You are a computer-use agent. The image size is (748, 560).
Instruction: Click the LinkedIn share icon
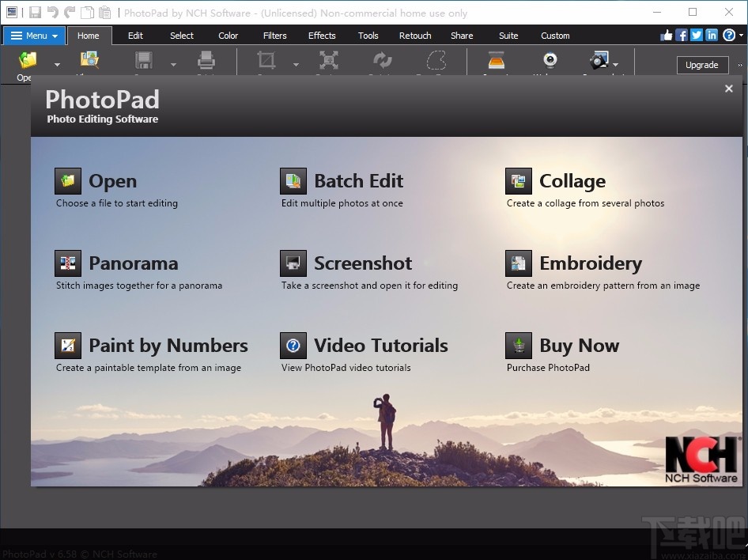712,35
